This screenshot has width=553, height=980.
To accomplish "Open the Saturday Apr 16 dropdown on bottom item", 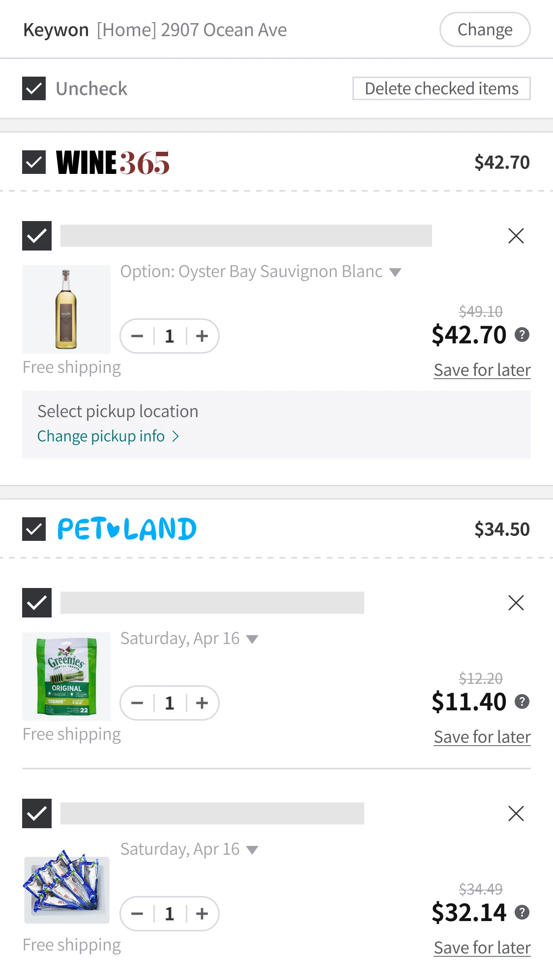I will [x=253, y=849].
